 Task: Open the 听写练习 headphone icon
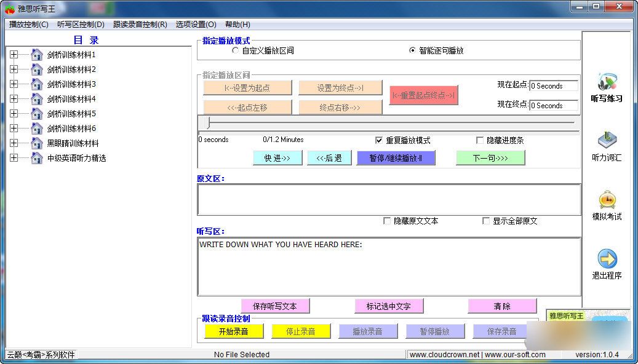point(607,82)
